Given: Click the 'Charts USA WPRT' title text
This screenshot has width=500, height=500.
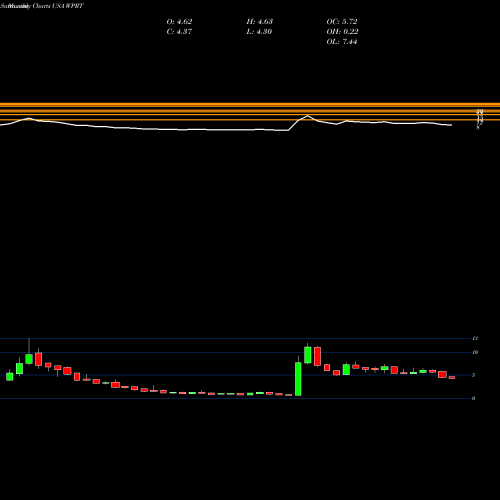Looking at the screenshot, I should (58, 6).
